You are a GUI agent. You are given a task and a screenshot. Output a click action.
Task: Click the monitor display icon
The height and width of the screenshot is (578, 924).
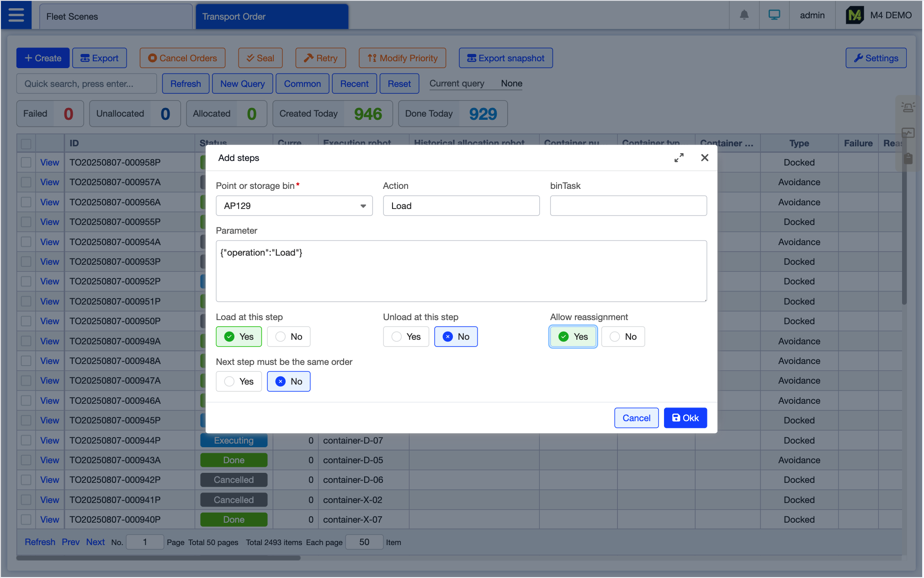(774, 15)
